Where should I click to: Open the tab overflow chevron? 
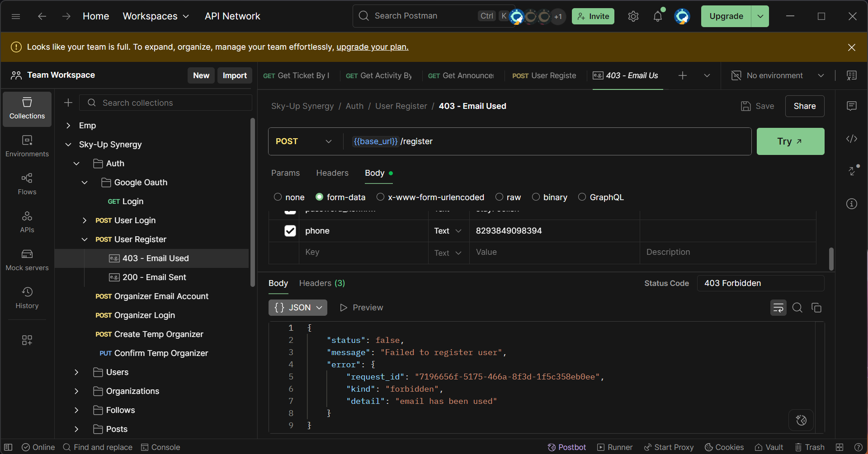(707, 75)
